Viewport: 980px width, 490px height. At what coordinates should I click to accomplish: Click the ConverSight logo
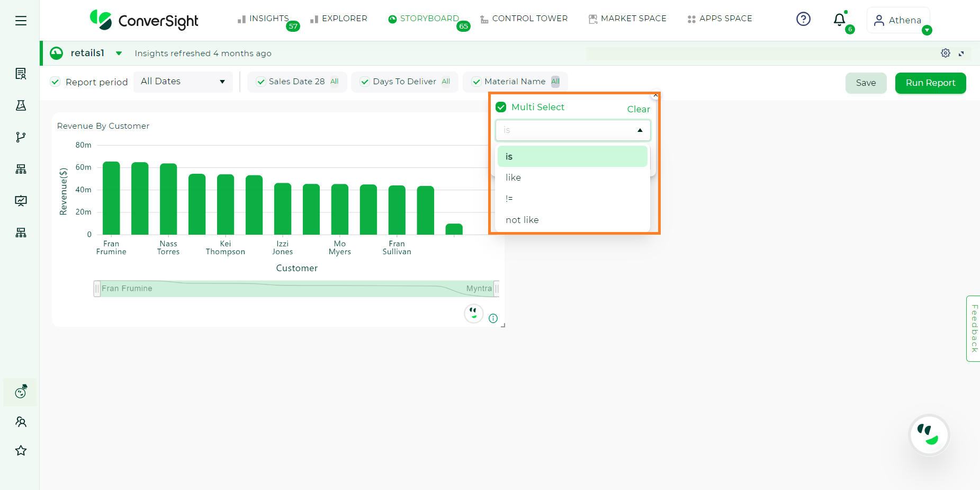(x=144, y=20)
